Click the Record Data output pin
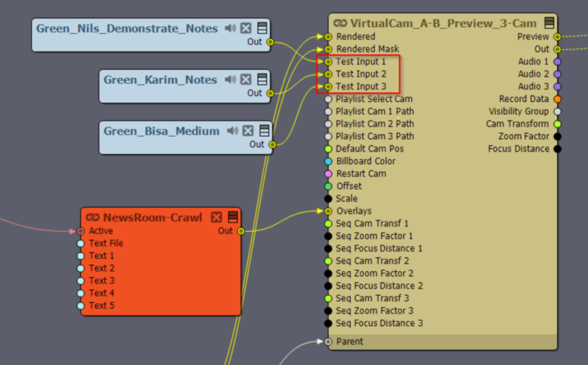The height and width of the screenshot is (365, 588). [558, 99]
